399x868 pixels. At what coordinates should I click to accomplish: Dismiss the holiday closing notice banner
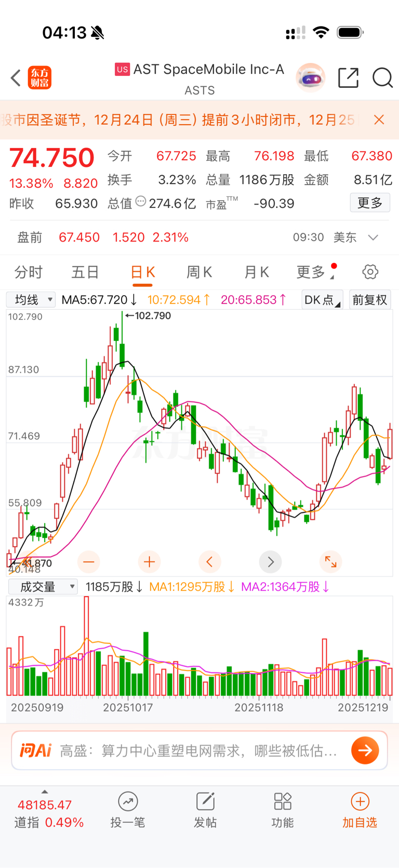(x=379, y=120)
